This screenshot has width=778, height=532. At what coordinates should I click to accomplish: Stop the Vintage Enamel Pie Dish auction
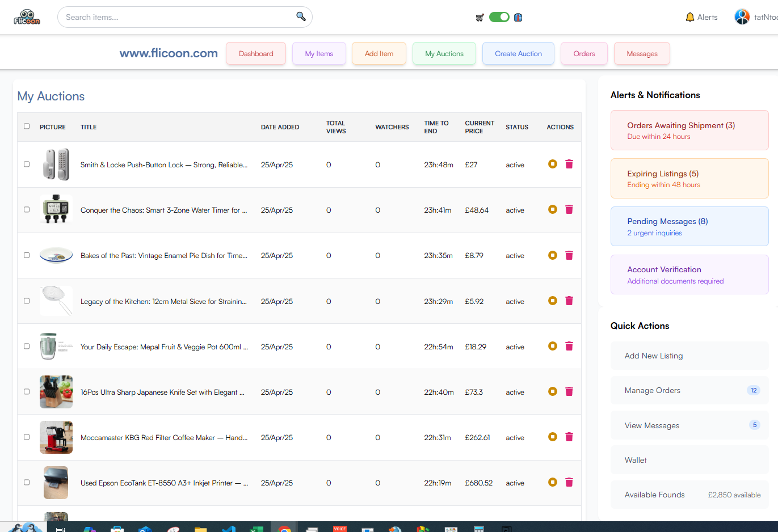553,255
